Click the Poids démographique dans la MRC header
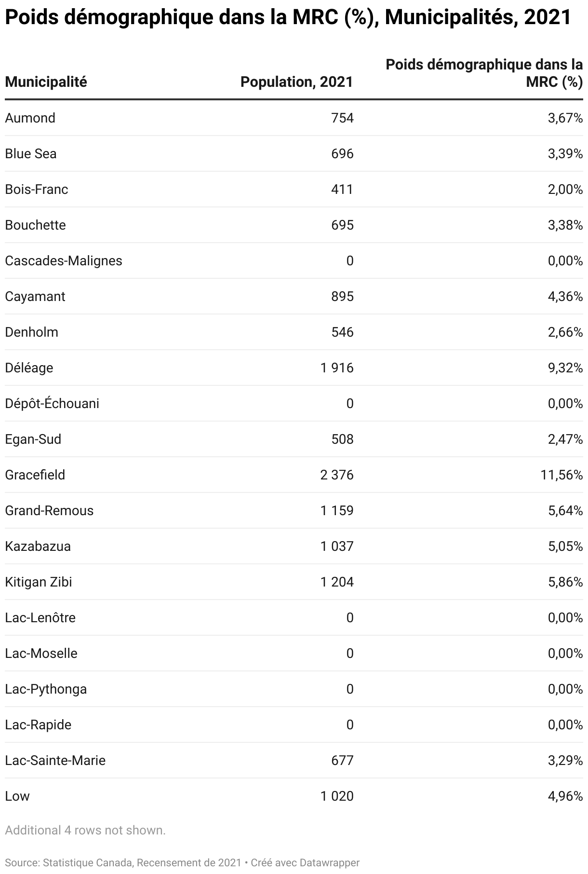 [x=484, y=73]
